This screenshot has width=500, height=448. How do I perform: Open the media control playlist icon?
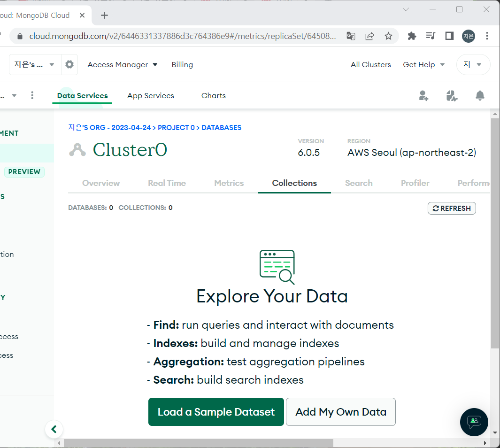[x=431, y=36]
